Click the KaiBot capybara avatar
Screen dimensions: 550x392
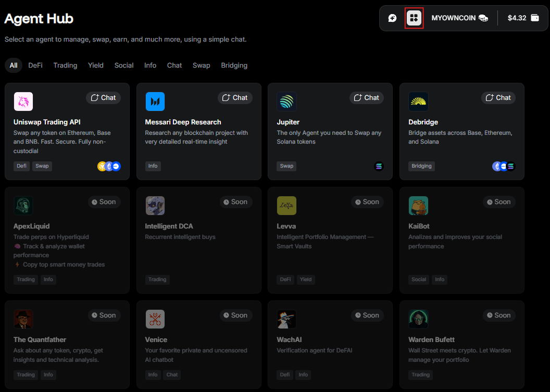(x=418, y=206)
